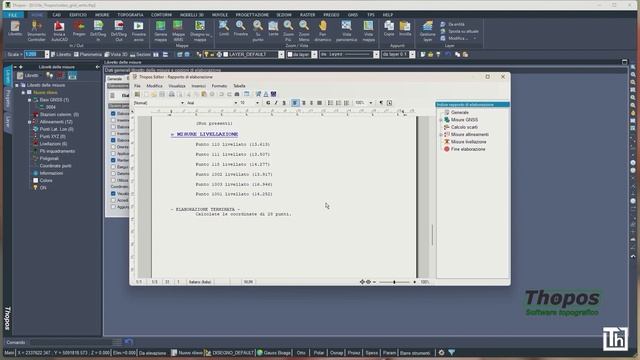Open the Tabella menu in Thopos Editor
Image resolution: width=640 pixels, height=360 pixels.
(x=239, y=86)
